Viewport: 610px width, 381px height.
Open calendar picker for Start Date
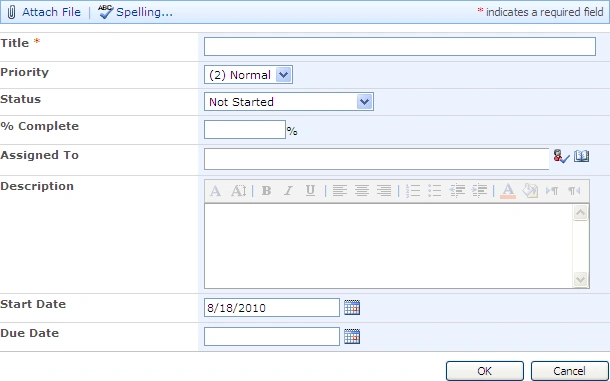point(352,307)
